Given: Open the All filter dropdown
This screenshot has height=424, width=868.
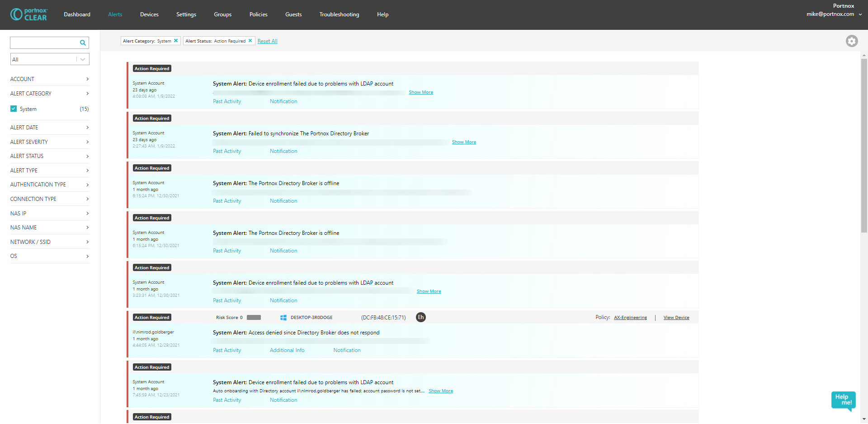Looking at the screenshot, I should click(50, 59).
